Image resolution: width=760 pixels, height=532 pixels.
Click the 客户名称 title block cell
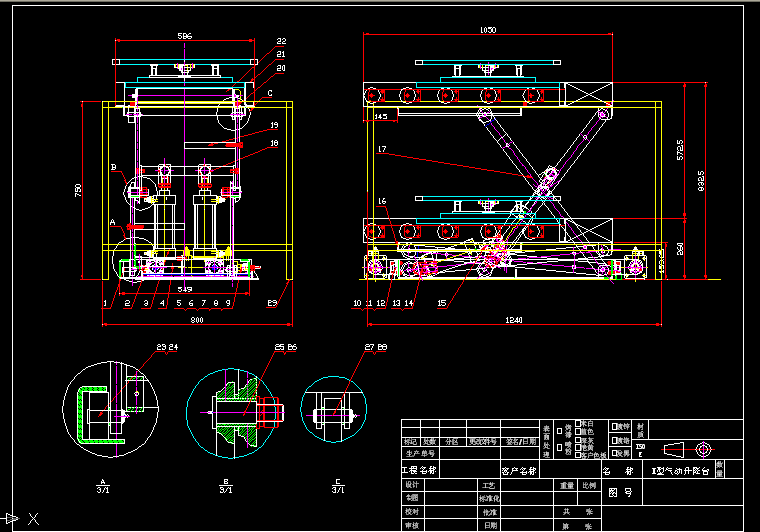(x=518, y=469)
